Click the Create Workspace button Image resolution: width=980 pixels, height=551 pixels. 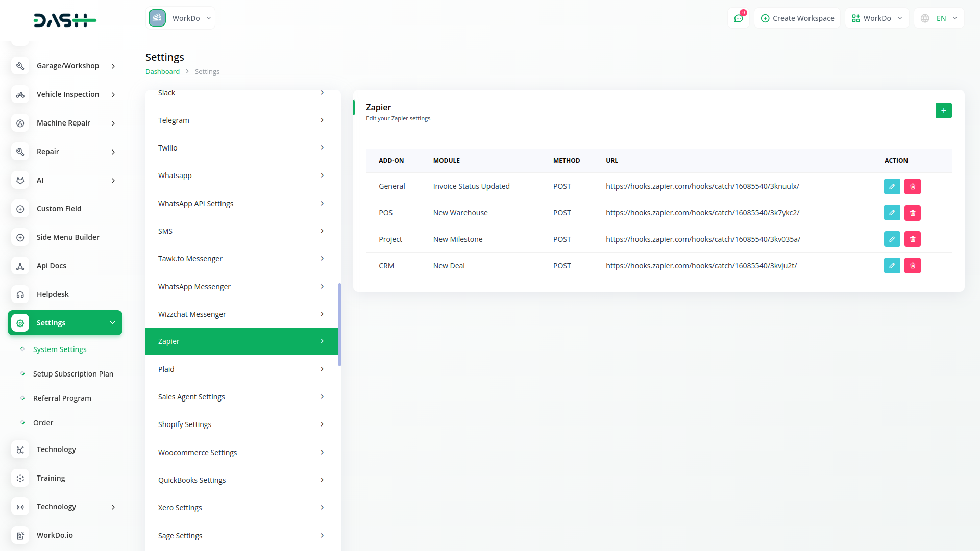coord(797,18)
